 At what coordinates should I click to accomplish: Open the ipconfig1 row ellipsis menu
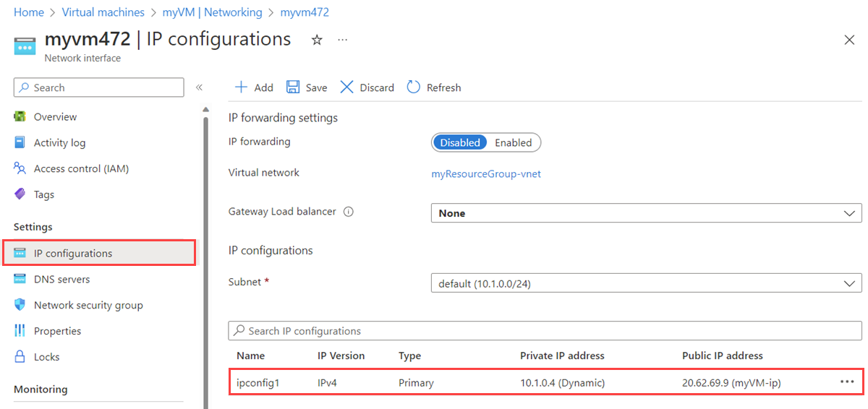[x=847, y=382]
